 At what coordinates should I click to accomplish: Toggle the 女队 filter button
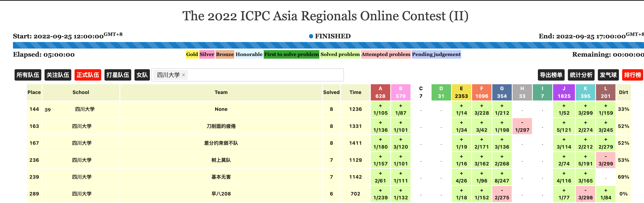(142, 75)
